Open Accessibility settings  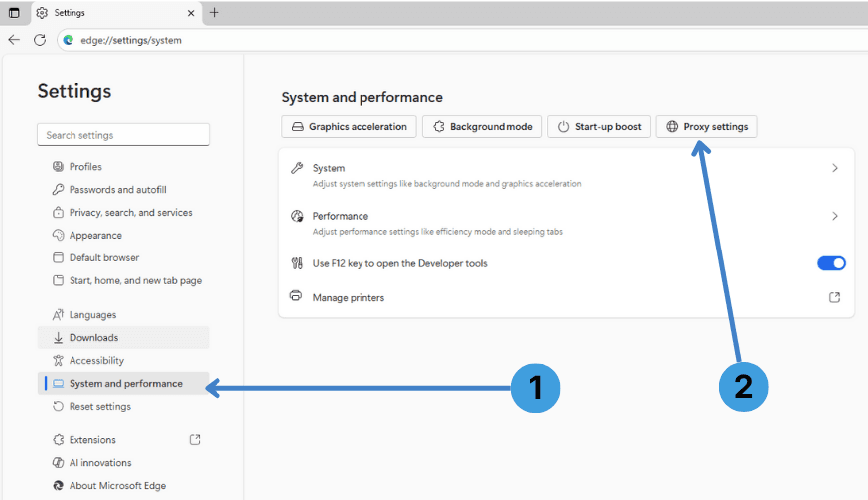[x=123, y=360]
